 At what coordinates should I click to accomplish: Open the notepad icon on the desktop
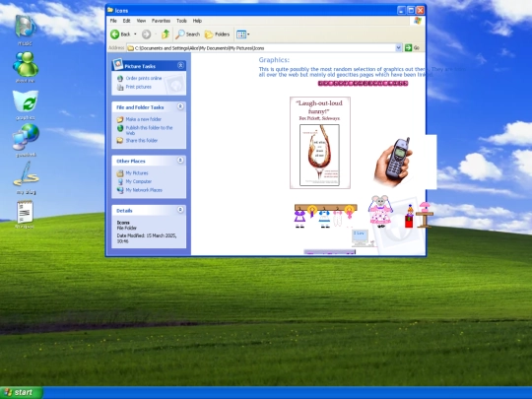coord(25,212)
